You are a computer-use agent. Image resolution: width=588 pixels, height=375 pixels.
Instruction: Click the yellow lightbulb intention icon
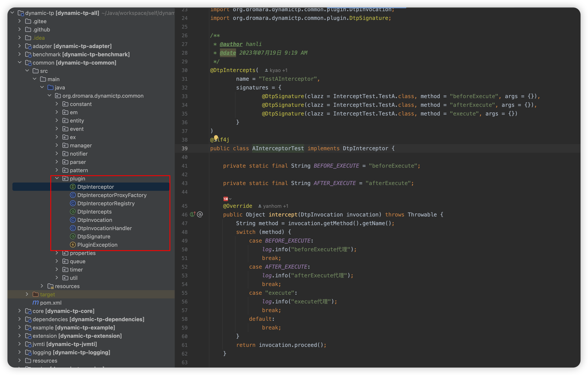[x=216, y=138]
